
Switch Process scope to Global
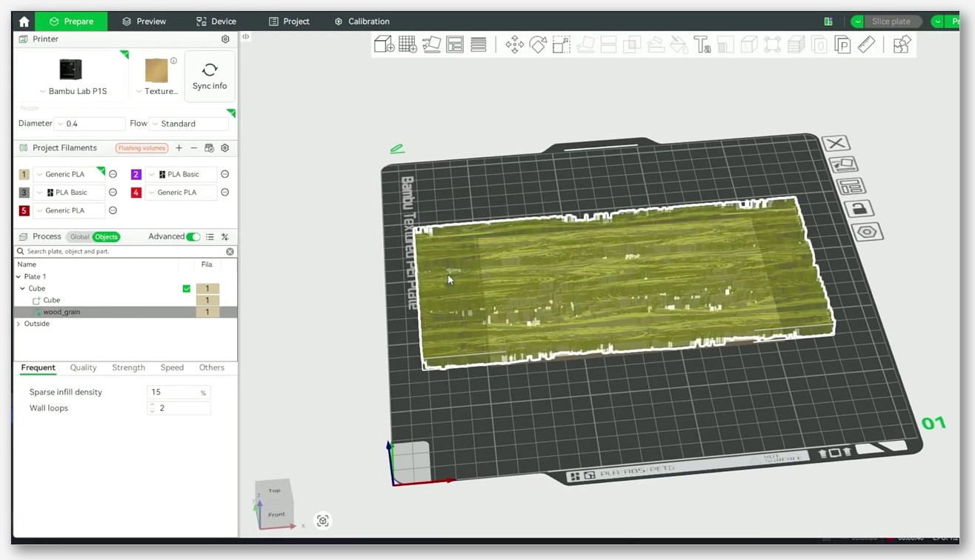pos(79,237)
